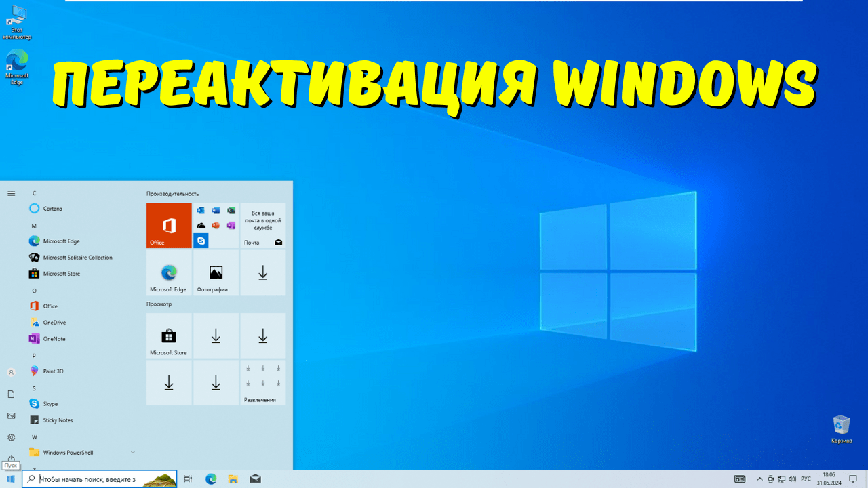Click the letter W header in app list

34,437
